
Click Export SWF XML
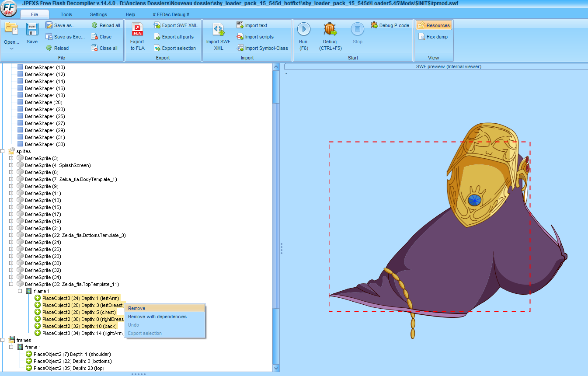(x=175, y=25)
